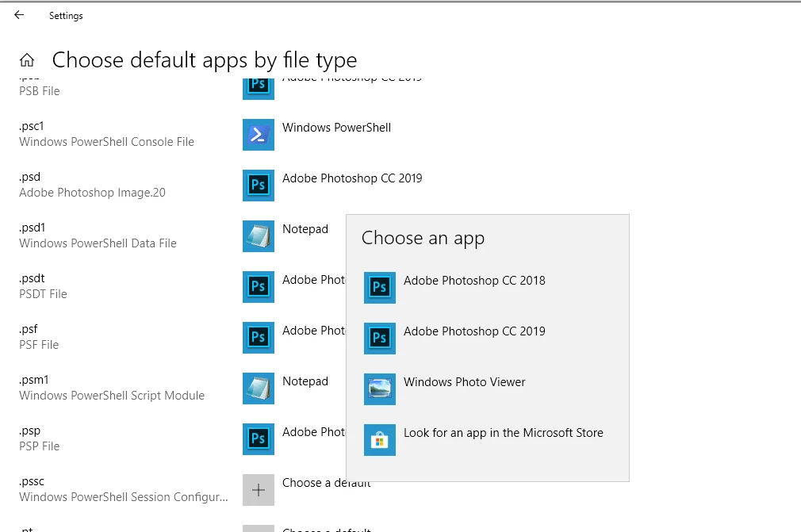The image size is (801, 532).
Task: Click the Photoshop icon in the .psd row
Action: pos(259,186)
